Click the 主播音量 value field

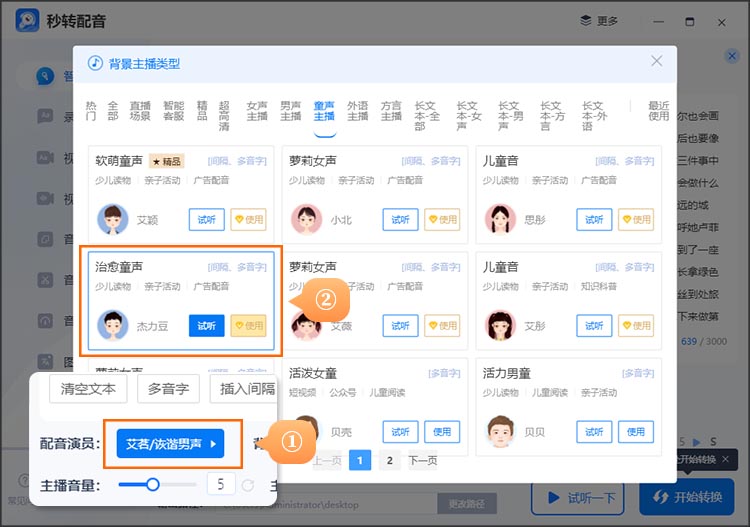click(x=221, y=484)
